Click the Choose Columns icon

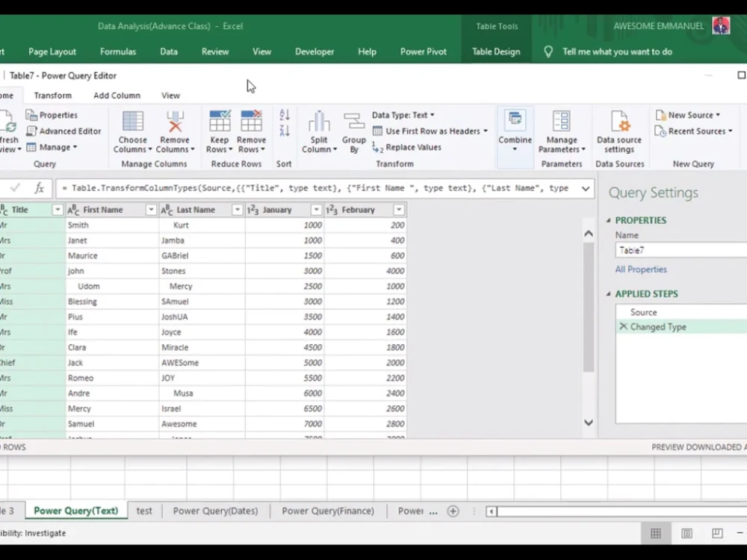click(132, 122)
